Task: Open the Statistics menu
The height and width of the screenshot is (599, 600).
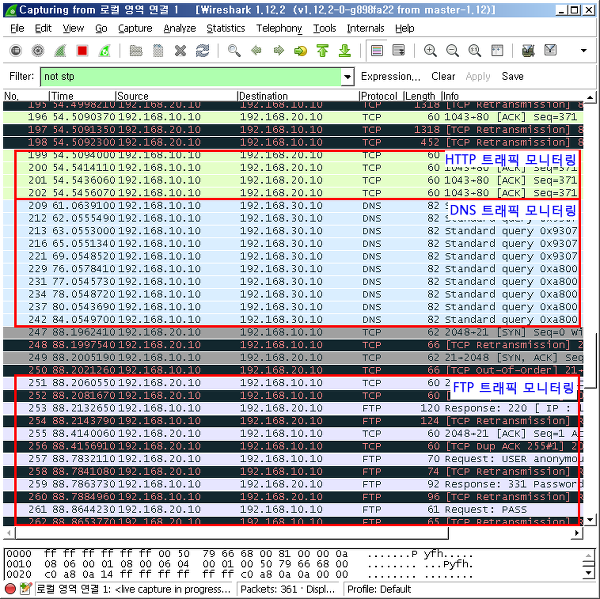Action: point(226,28)
